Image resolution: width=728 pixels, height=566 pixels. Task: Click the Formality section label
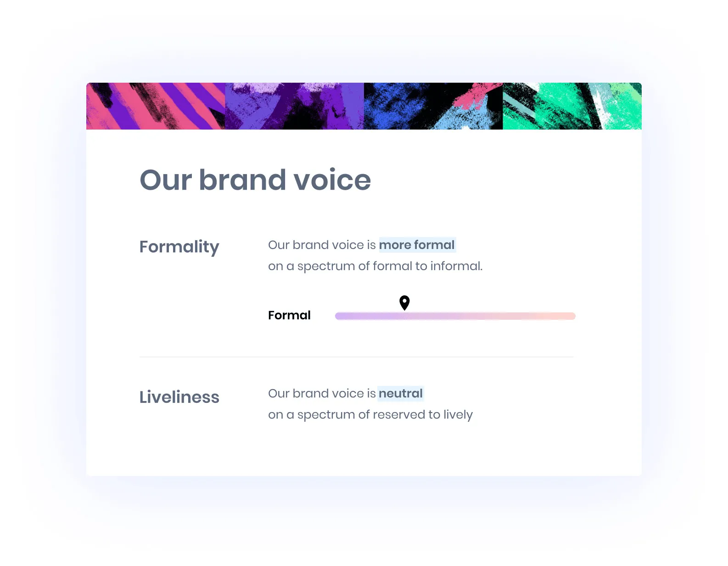pos(179,247)
